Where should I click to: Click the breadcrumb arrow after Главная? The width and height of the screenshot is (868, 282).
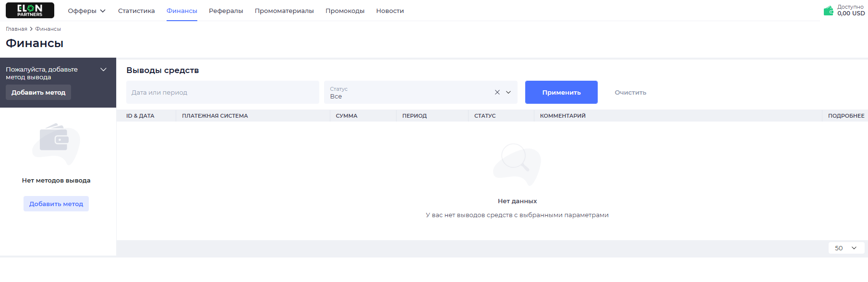point(31,29)
